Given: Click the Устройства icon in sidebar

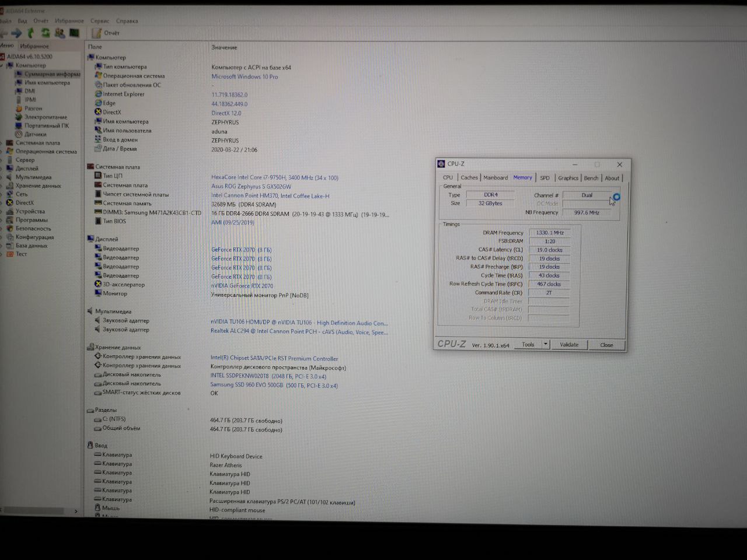Looking at the screenshot, I should 9,211.
